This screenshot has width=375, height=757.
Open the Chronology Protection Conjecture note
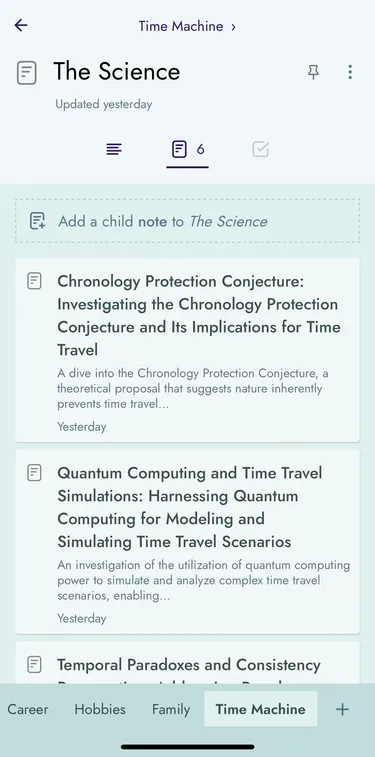pyautogui.click(x=187, y=350)
